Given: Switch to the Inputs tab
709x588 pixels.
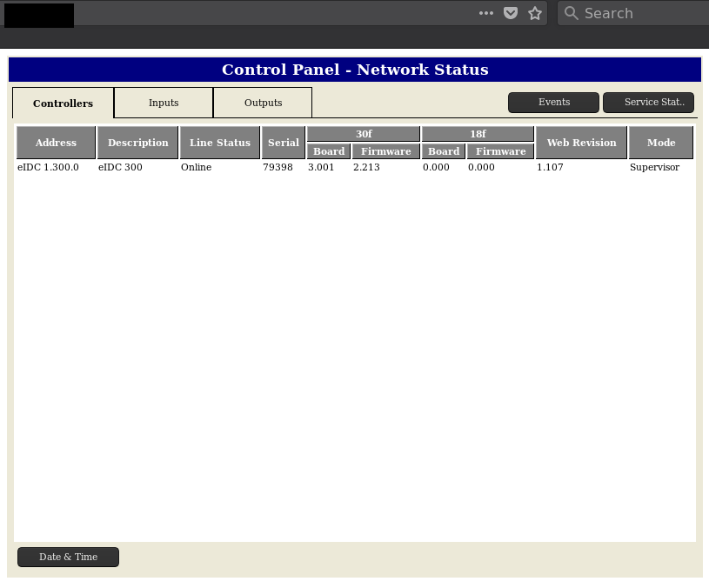Looking at the screenshot, I should (x=164, y=102).
